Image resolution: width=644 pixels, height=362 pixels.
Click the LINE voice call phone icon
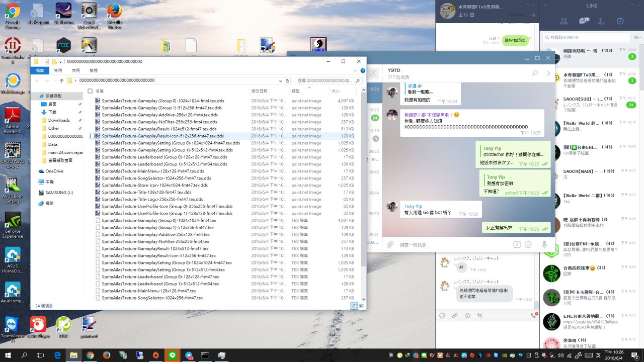point(533,316)
